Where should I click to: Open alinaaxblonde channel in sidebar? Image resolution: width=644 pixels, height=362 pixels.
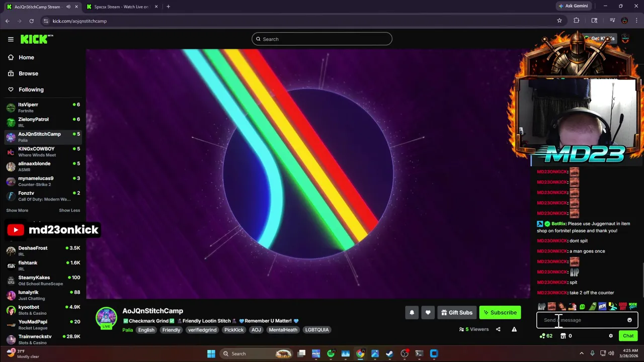pyautogui.click(x=43, y=166)
